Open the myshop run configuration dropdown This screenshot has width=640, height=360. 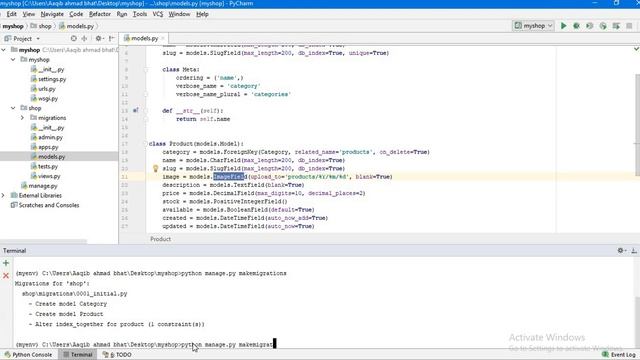pos(533,26)
